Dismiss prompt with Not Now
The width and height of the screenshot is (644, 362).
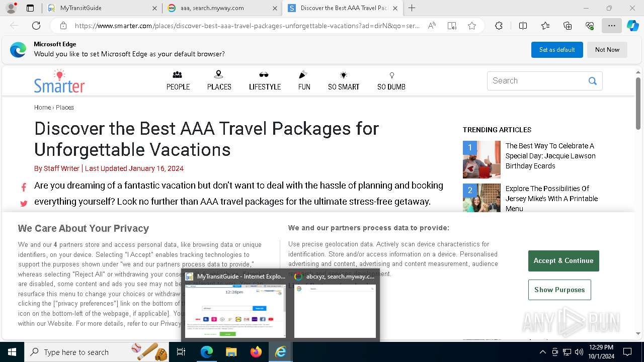point(607,50)
